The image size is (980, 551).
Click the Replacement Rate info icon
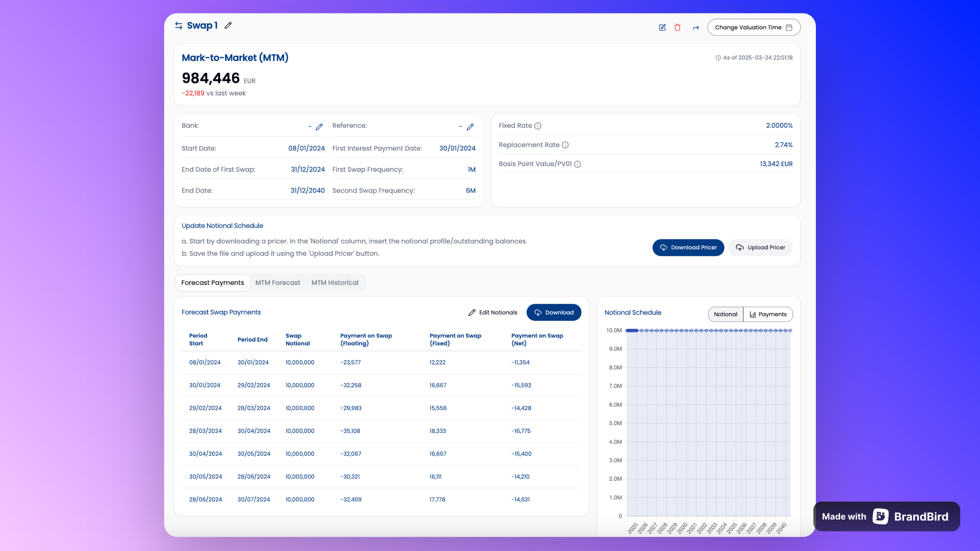click(x=565, y=145)
